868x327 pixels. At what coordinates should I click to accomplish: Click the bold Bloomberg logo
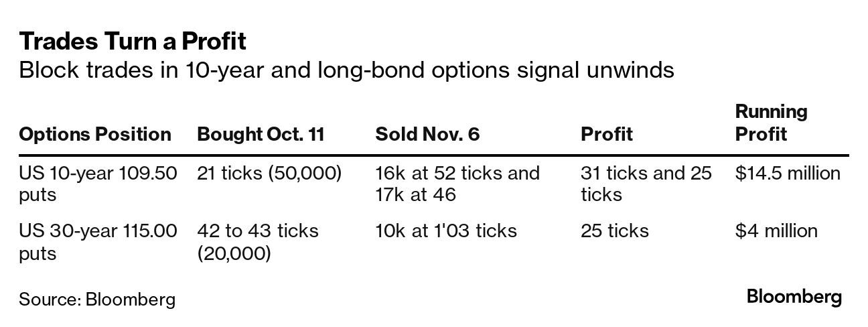(794, 297)
